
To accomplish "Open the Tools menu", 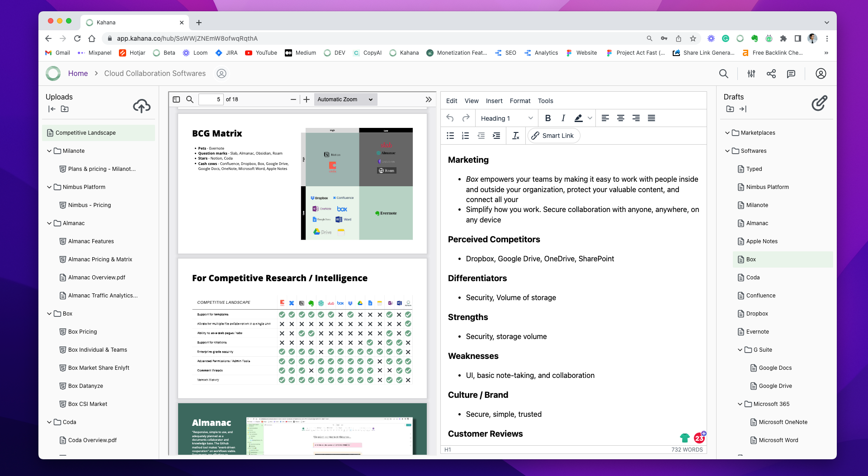I will click(545, 101).
